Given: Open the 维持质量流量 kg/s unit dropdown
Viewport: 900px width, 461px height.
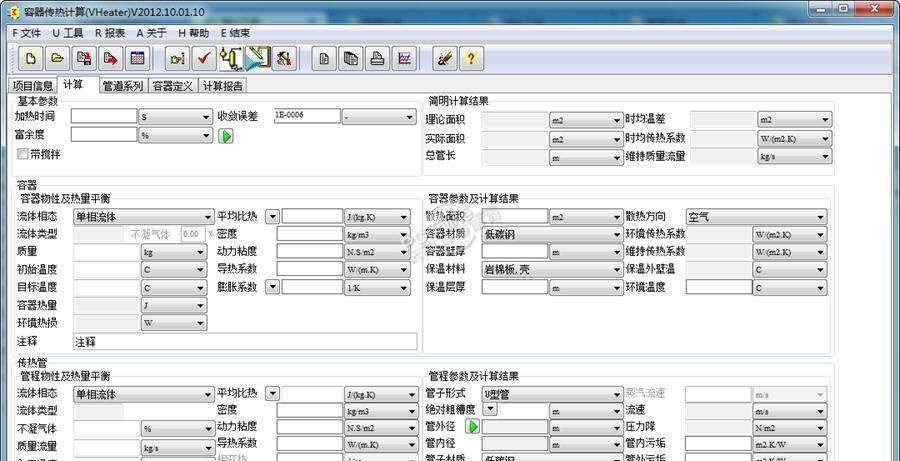Looking at the screenshot, I should [x=794, y=156].
